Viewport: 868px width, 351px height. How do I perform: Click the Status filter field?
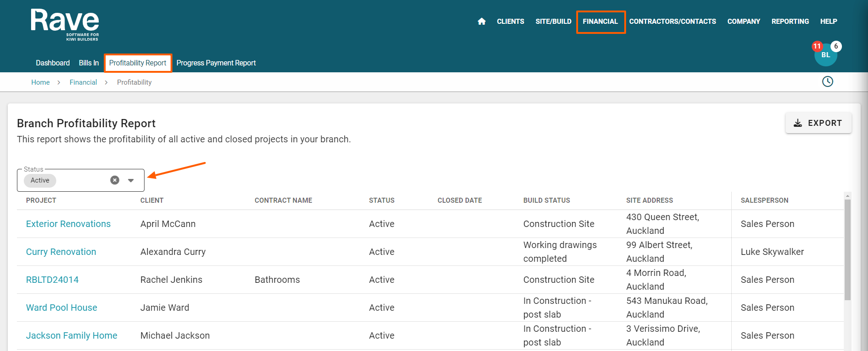tap(80, 180)
